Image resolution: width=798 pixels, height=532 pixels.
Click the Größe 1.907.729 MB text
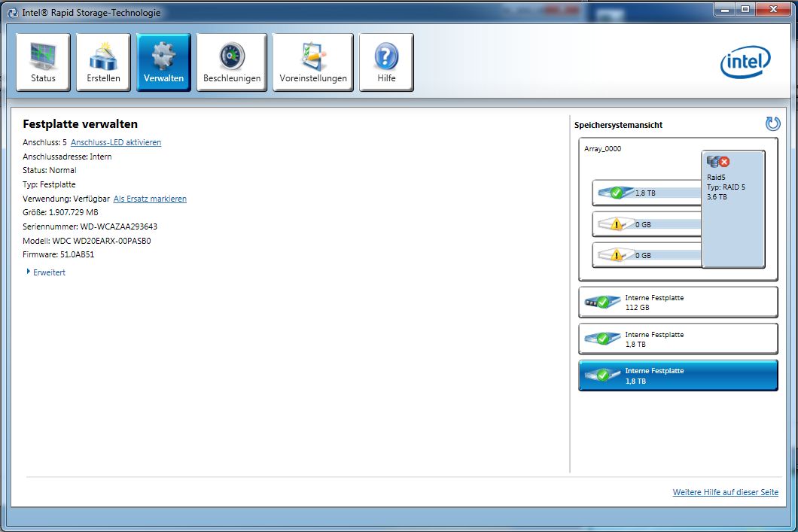(x=60, y=212)
